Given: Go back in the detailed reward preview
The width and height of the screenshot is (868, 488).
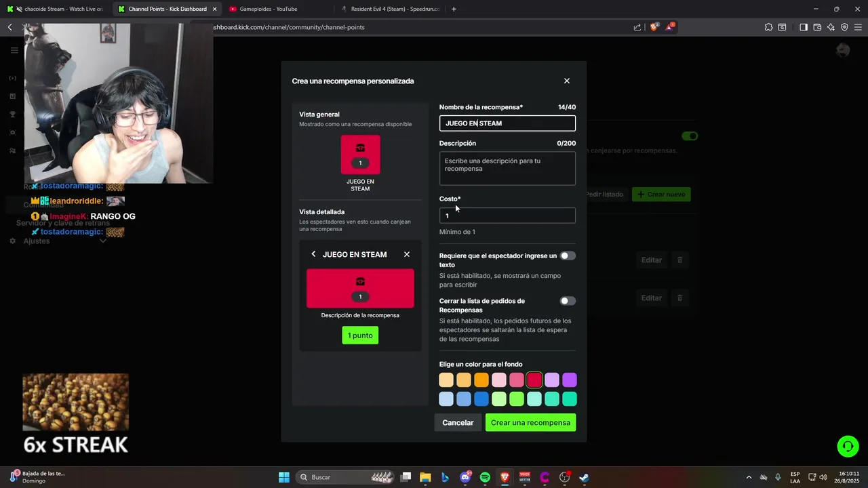Looking at the screenshot, I should click(x=313, y=254).
